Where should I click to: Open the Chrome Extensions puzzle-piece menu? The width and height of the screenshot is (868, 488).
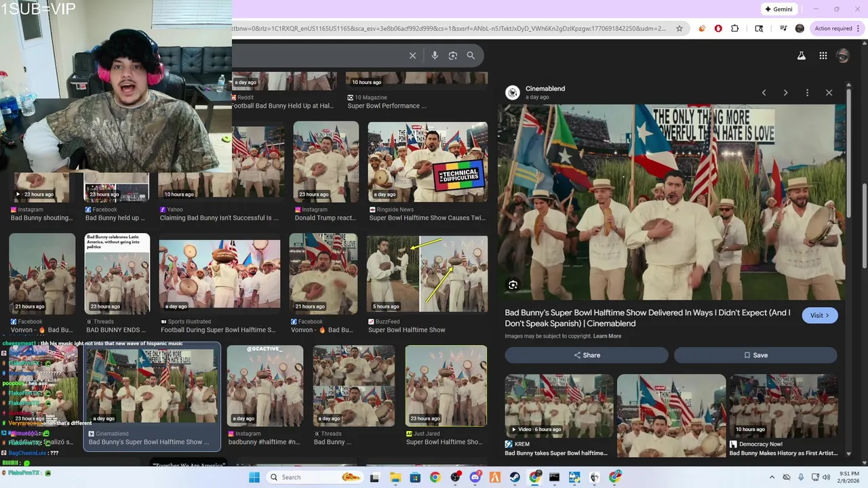click(x=735, y=28)
